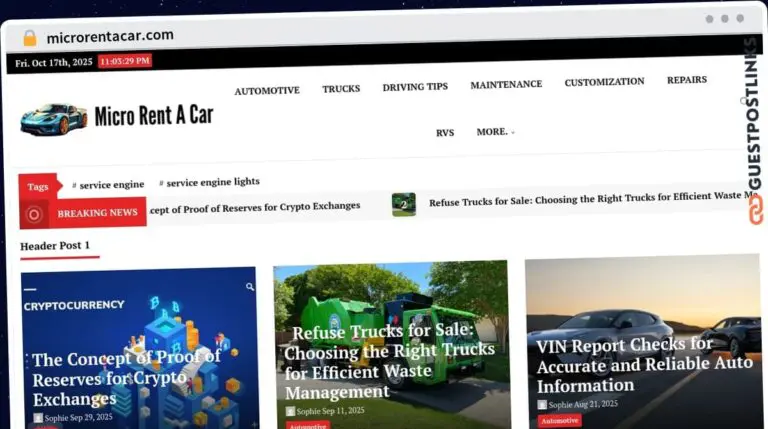Click the red breaking news circle icon

[34, 214]
